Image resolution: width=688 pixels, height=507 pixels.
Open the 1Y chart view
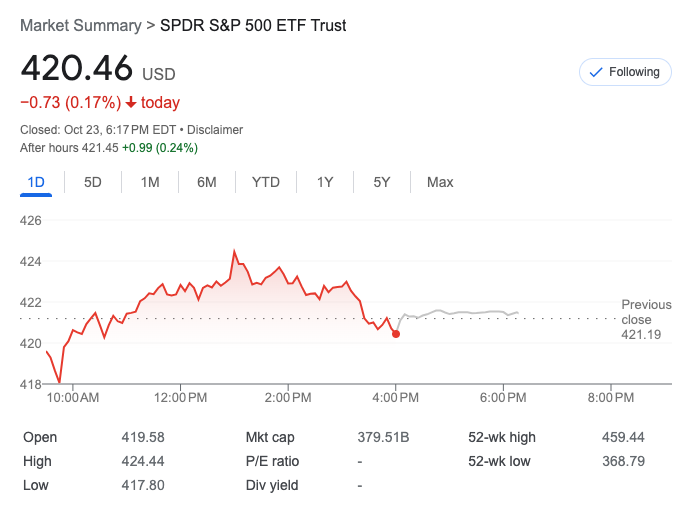click(x=325, y=182)
